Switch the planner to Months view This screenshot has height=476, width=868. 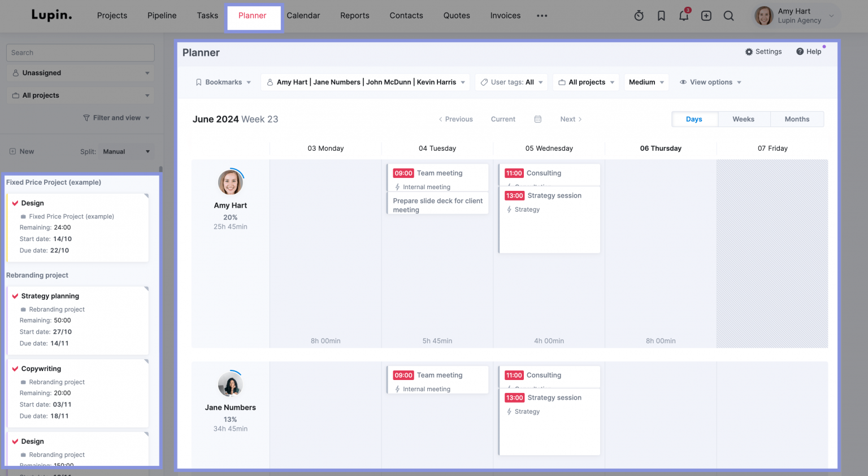[x=797, y=119]
